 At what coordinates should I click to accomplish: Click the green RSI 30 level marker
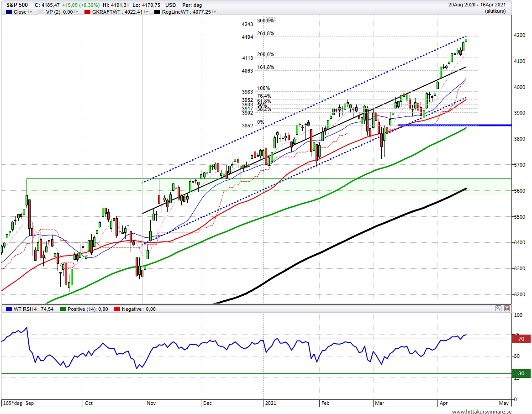(521, 373)
